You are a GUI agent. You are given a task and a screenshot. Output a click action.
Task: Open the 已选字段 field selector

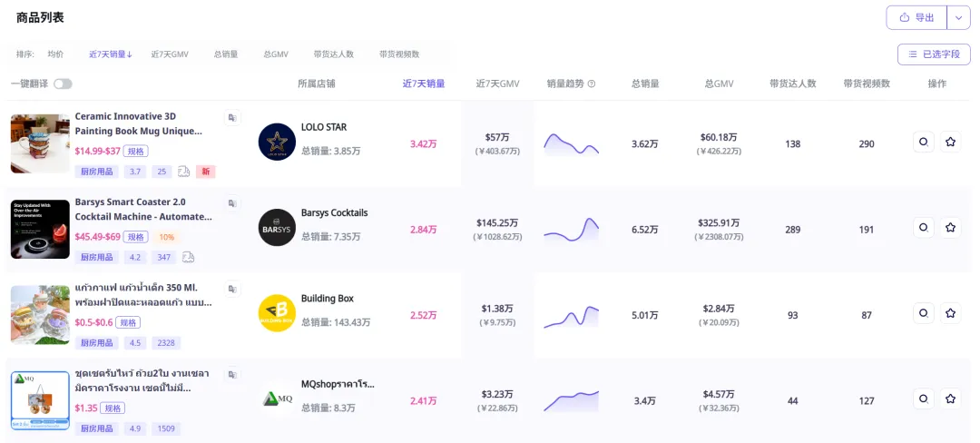pyautogui.click(x=934, y=54)
